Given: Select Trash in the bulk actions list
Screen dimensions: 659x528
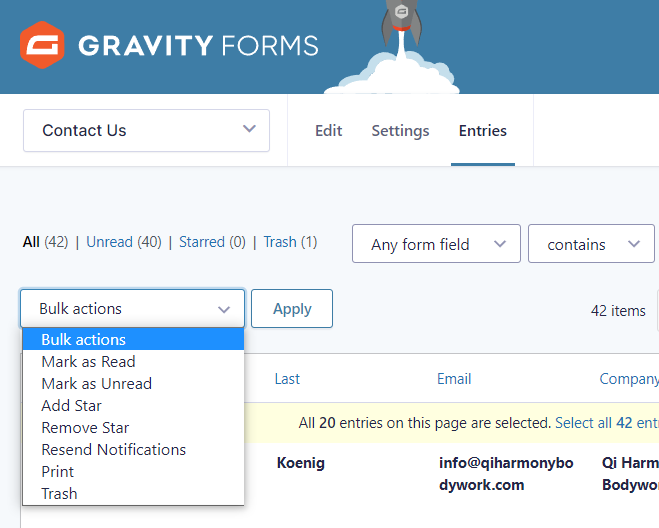Looking at the screenshot, I should pyautogui.click(x=133, y=494).
